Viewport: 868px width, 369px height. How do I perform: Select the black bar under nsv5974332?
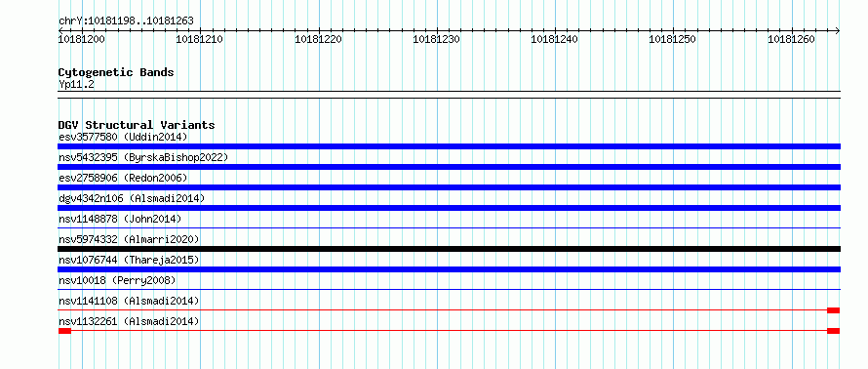click(x=449, y=249)
